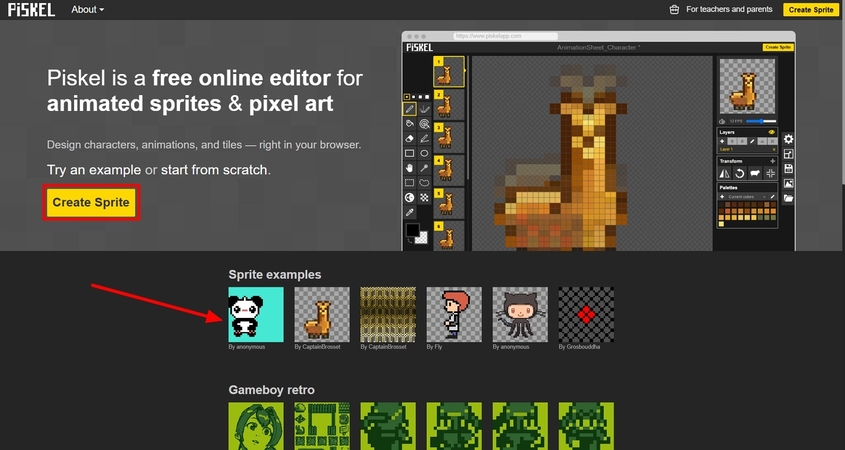Click Create Sprite in the top-right header
Viewport: 845px width, 450px height.
[811, 10]
